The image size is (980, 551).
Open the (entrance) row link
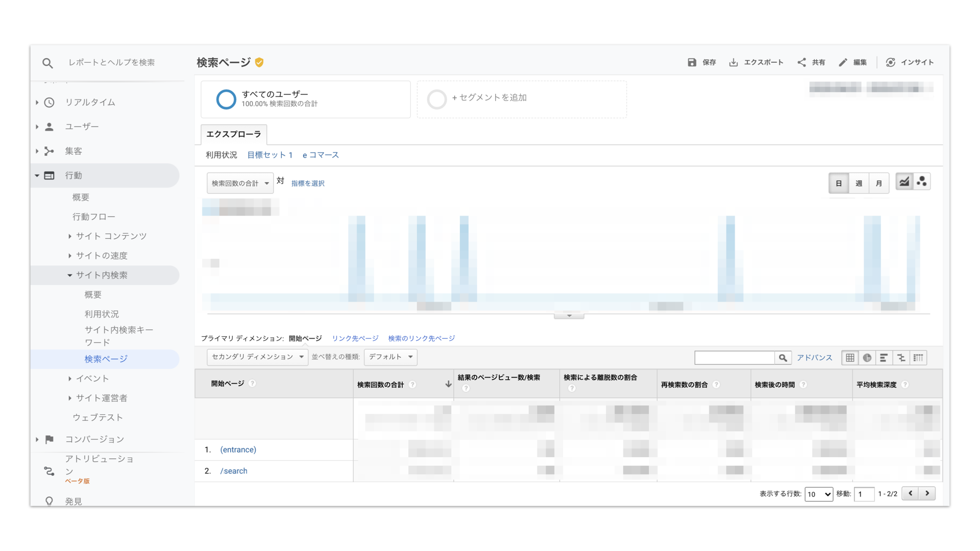[x=238, y=449]
